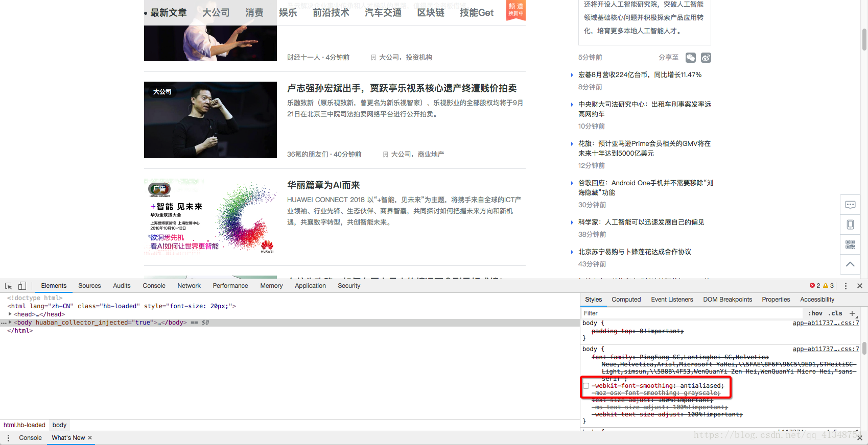Click the 大公司 category in page nav
The height and width of the screenshot is (445, 868).
tap(216, 13)
